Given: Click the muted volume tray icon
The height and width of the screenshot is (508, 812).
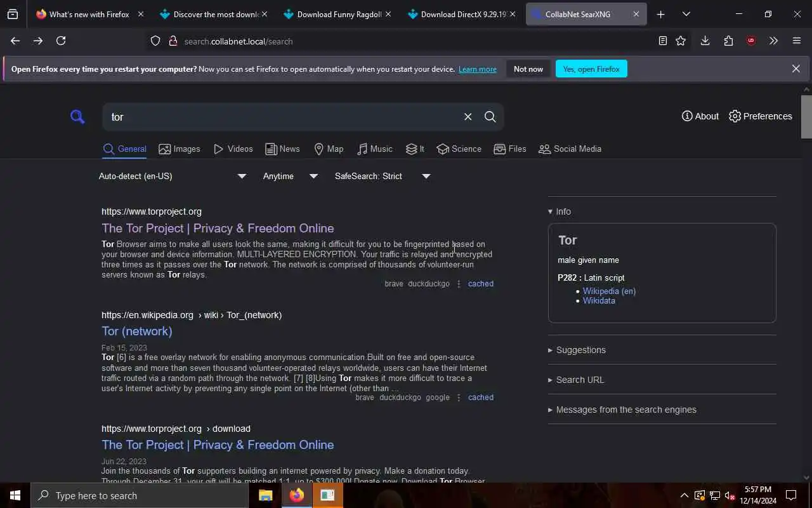Looking at the screenshot, I should tap(730, 495).
